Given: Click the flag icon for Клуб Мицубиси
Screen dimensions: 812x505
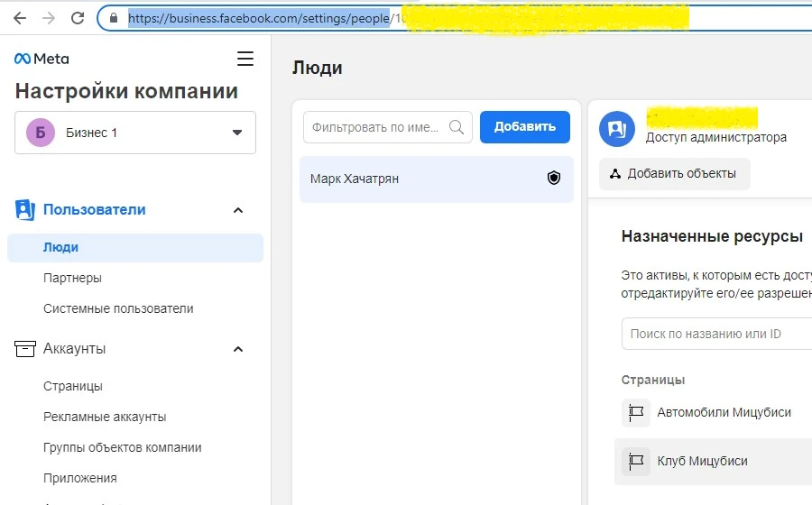Looking at the screenshot, I should click(636, 461).
